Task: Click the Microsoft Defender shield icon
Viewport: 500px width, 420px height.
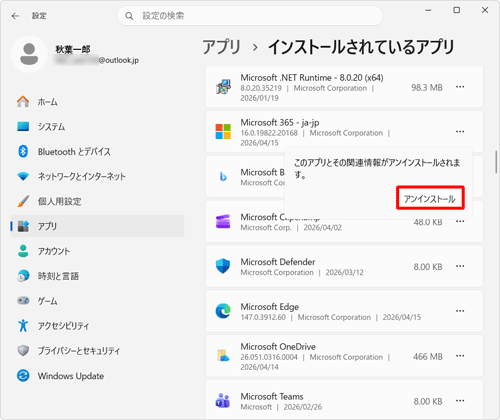Action: point(223,266)
